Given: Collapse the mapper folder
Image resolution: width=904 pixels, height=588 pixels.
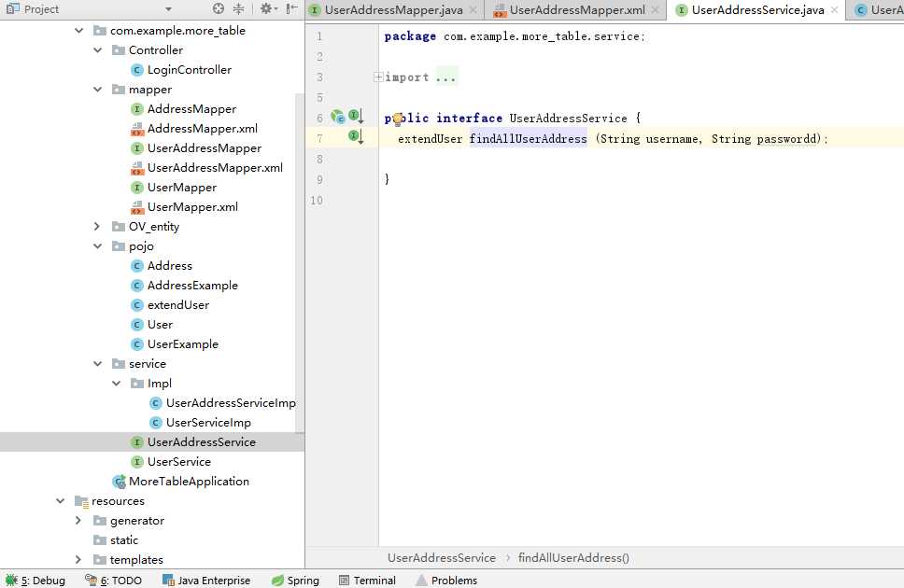Looking at the screenshot, I should pyautogui.click(x=97, y=90).
